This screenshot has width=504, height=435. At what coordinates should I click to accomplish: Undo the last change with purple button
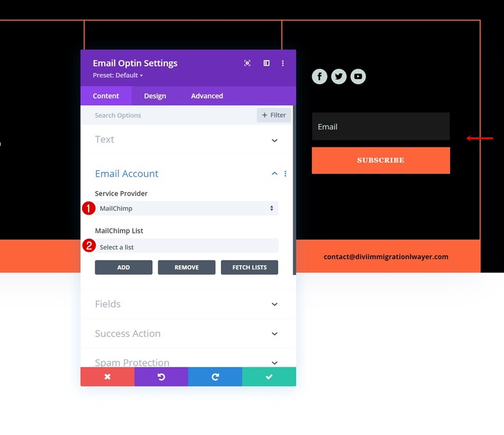coord(161,377)
